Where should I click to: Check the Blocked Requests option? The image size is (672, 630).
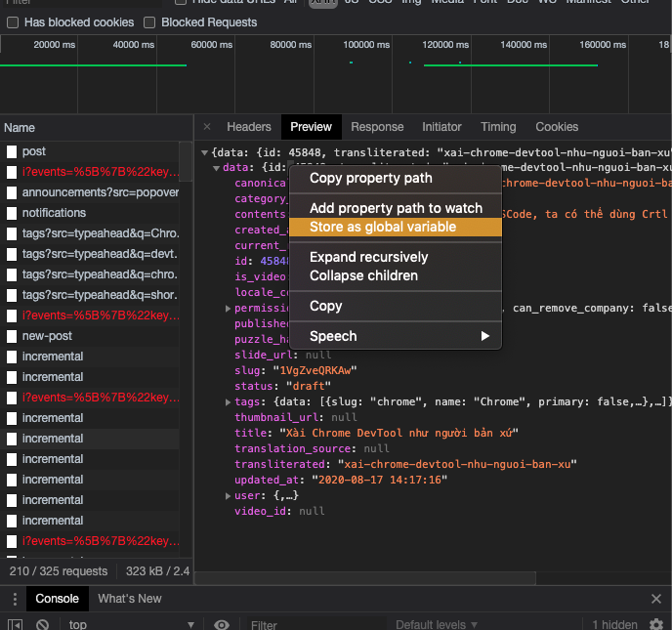[149, 22]
